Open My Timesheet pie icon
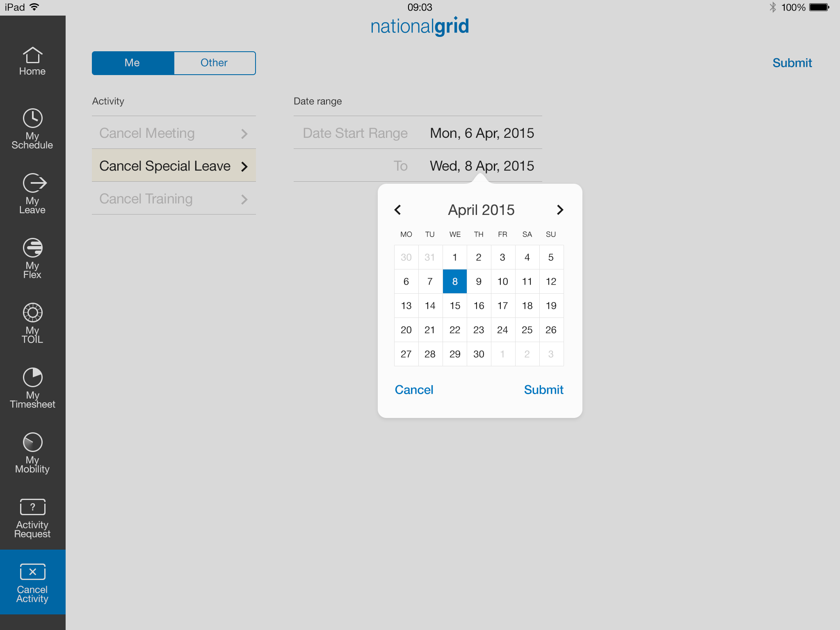The image size is (840, 630). point(32,388)
